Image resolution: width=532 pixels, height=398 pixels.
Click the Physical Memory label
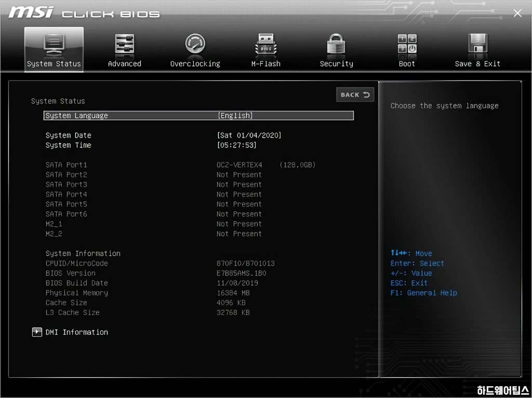click(77, 293)
